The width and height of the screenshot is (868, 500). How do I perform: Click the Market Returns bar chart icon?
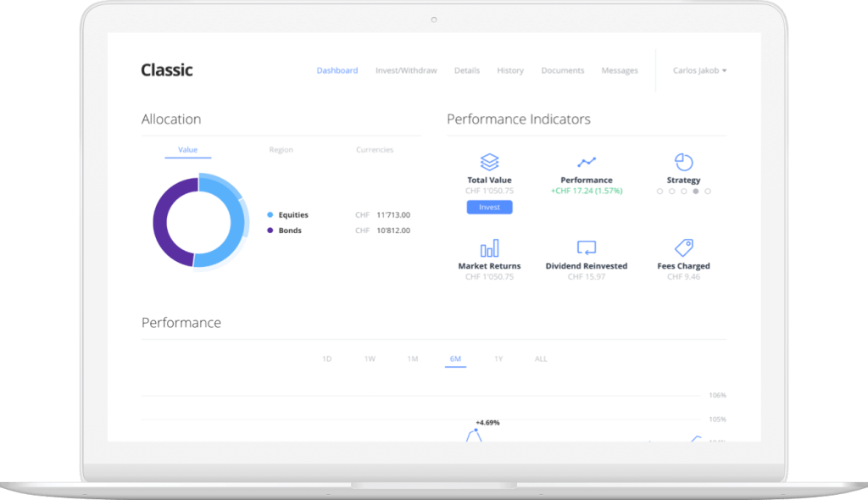coord(489,248)
